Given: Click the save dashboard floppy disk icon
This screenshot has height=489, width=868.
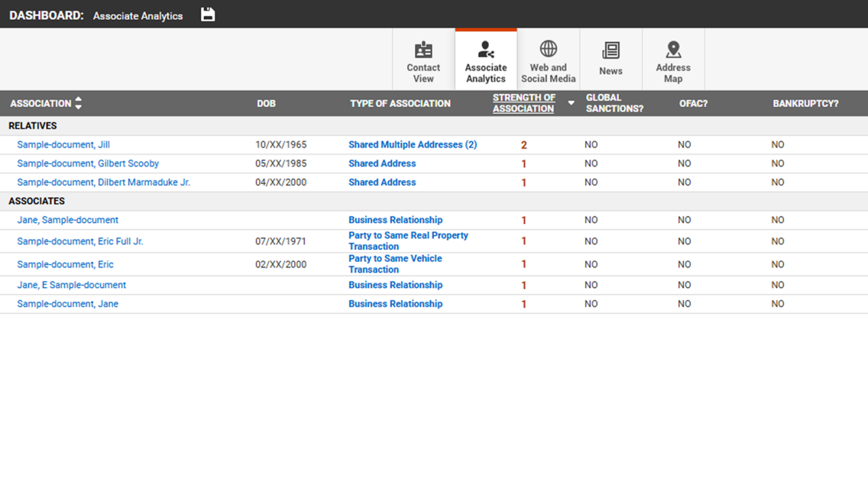Looking at the screenshot, I should tap(208, 14).
